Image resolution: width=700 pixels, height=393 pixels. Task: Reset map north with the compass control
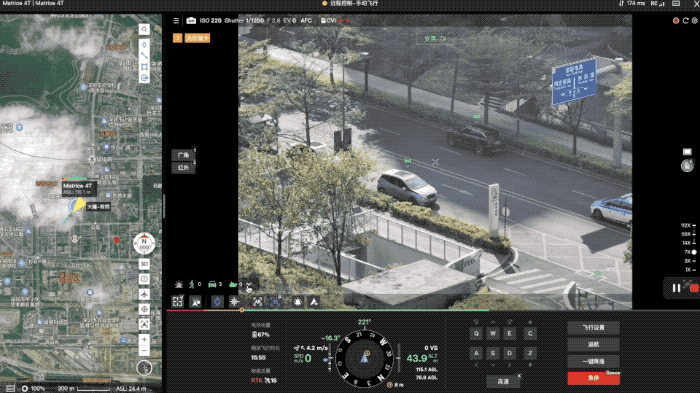144,243
